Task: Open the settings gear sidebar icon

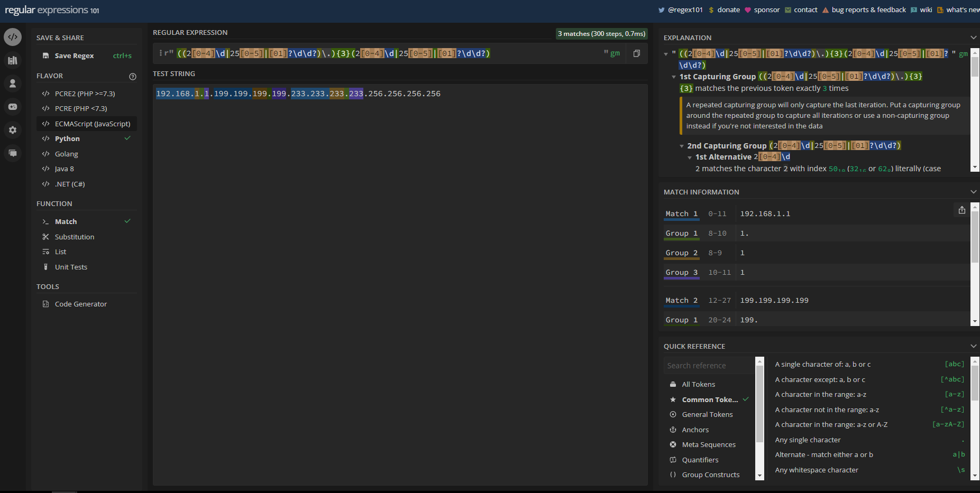Action: coord(13,130)
